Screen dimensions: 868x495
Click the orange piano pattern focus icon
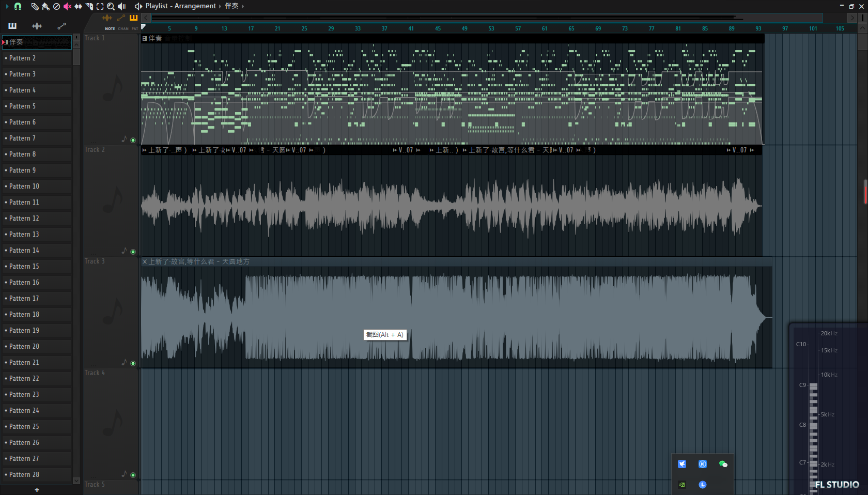[x=133, y=18]
